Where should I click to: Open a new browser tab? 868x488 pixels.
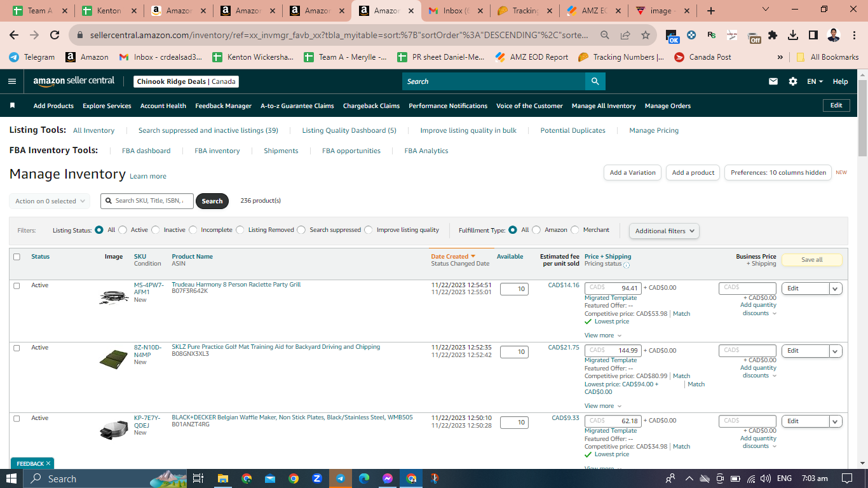[711, 11]
